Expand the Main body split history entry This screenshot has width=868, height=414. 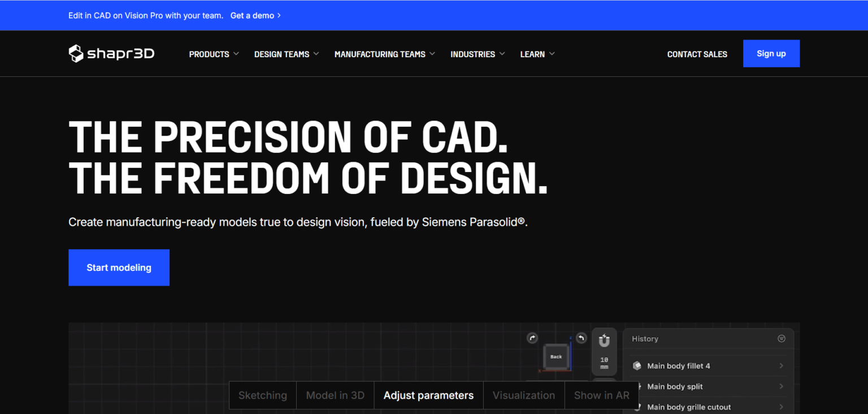tap(783, 386)
